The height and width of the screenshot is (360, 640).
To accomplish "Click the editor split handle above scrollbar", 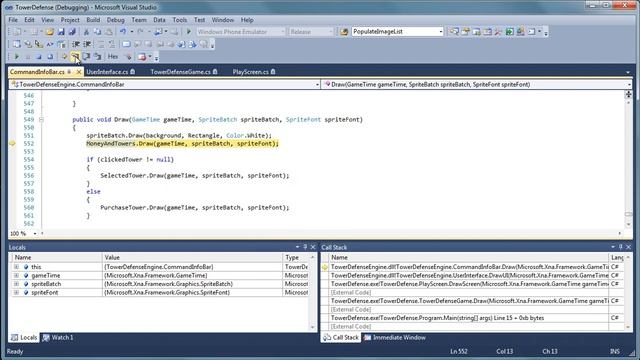I will pos(629,94).
